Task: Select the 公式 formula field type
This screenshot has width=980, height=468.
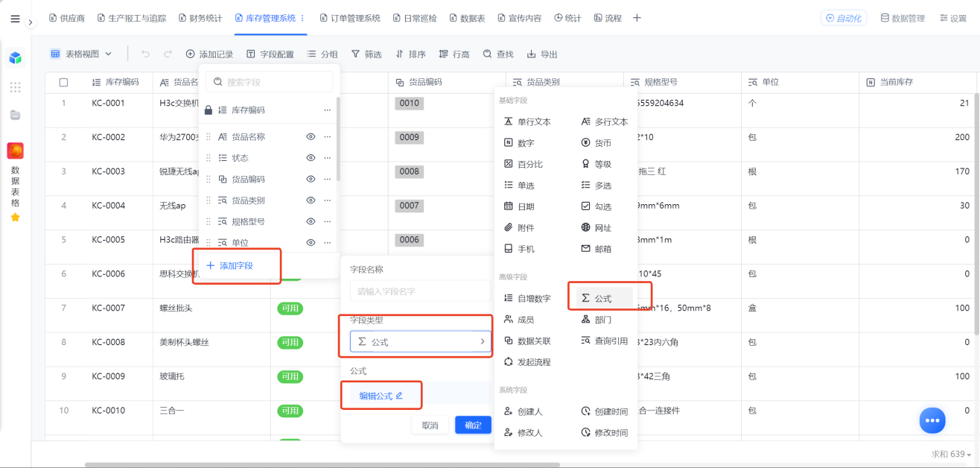Action: click(x=604, y=298)
